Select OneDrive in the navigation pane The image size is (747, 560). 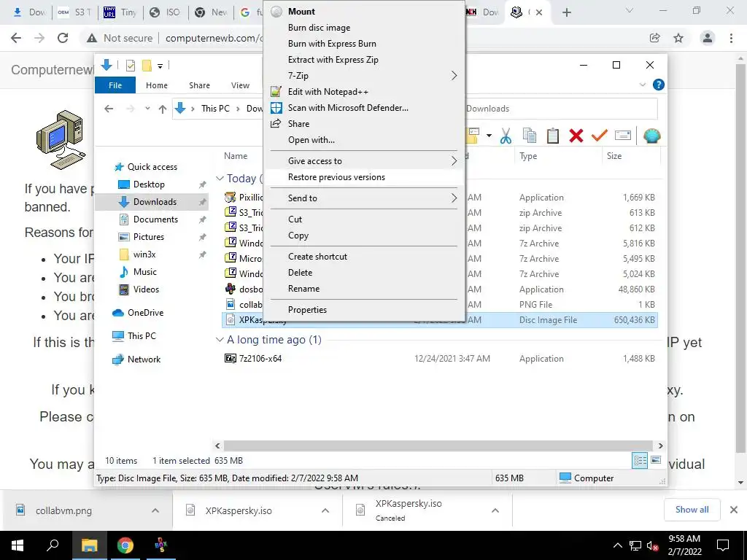click(x=145, y=313)
